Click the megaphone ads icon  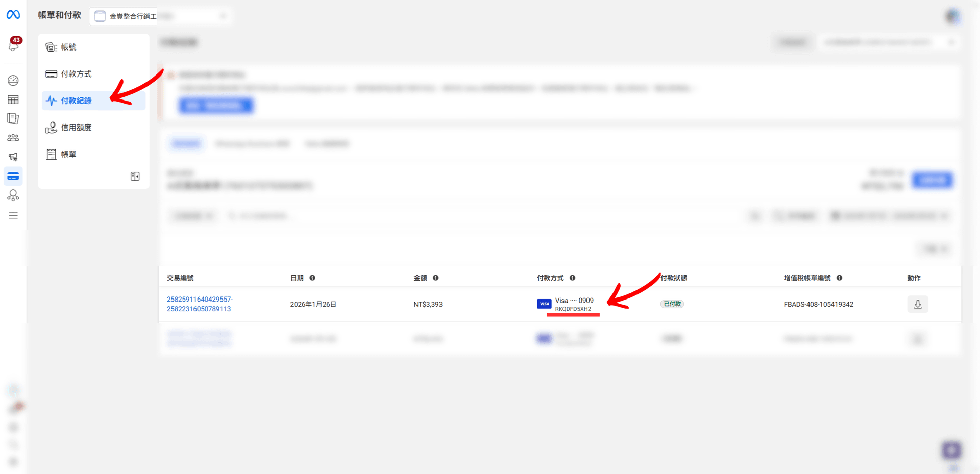pyautogui.click(x=13, y=157)
